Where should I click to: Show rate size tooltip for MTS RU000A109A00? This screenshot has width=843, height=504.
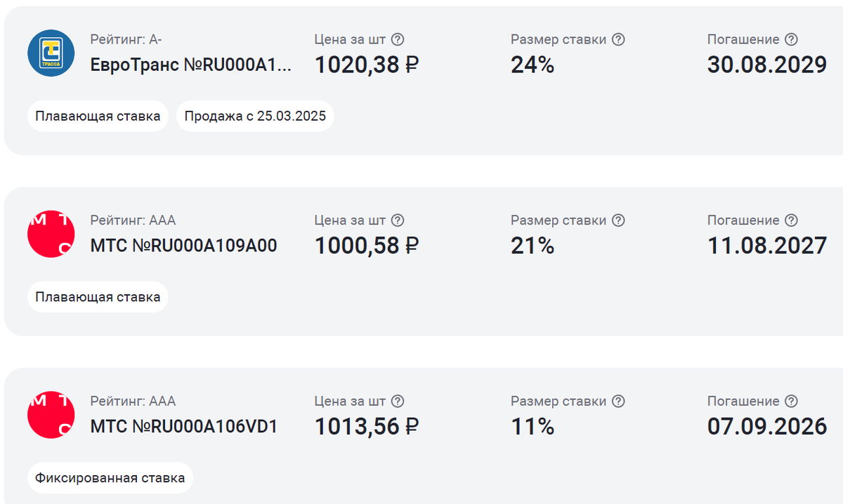point(618,220)
